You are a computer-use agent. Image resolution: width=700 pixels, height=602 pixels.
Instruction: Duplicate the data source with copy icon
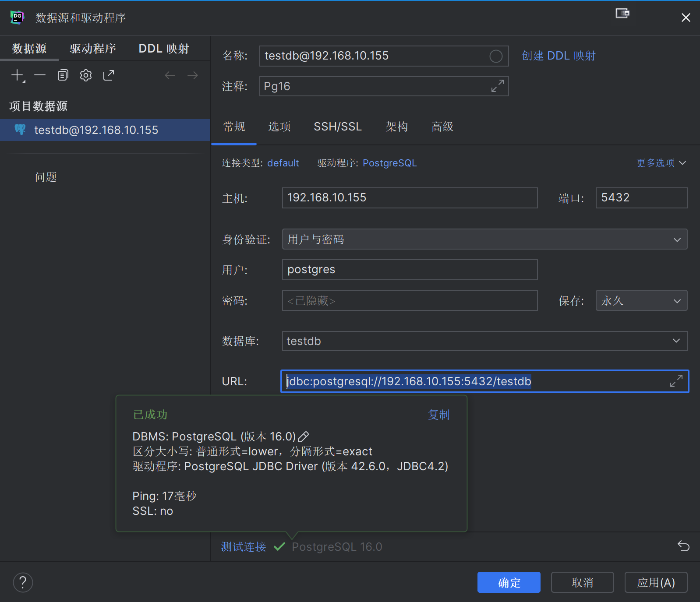63,75
